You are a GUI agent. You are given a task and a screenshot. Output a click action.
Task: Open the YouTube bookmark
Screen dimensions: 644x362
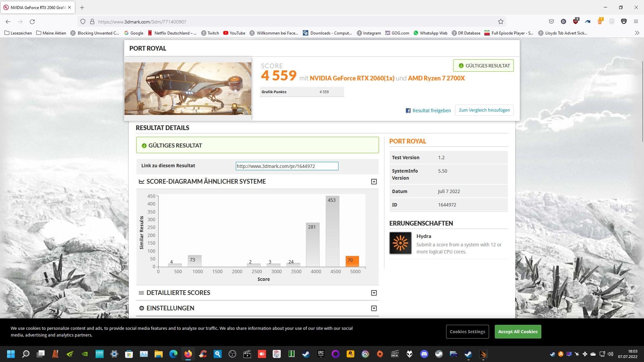tap(234, 33)
